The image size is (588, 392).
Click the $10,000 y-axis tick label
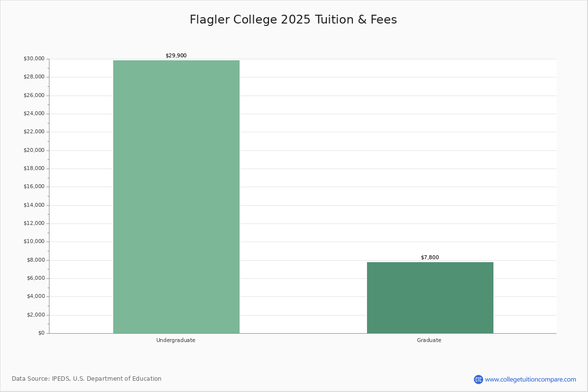(34, 242)
